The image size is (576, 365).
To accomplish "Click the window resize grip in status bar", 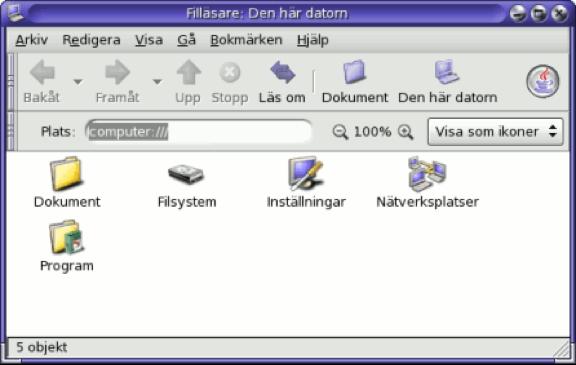I will click(562, 348).
